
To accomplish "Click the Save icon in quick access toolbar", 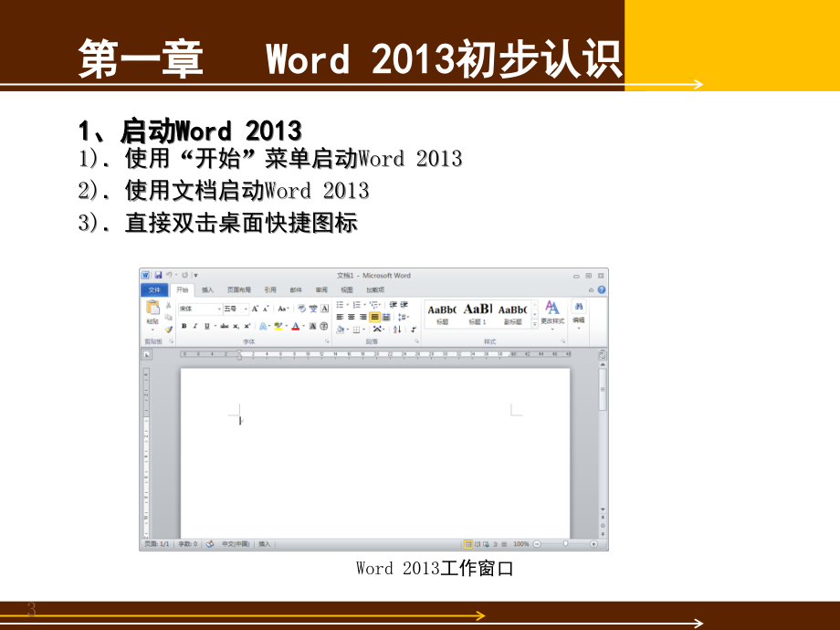I will 158,275.
